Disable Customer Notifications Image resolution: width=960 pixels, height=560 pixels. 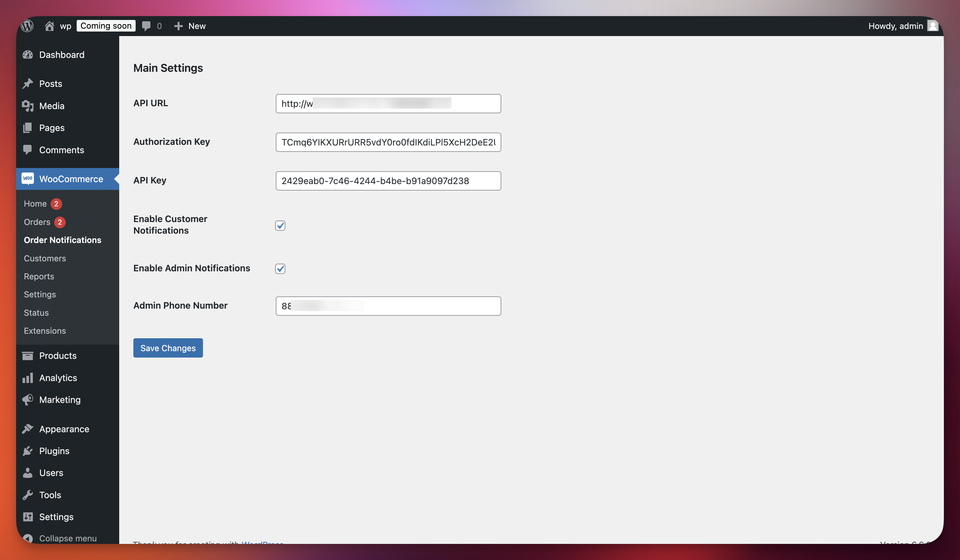tap(280, 226)
